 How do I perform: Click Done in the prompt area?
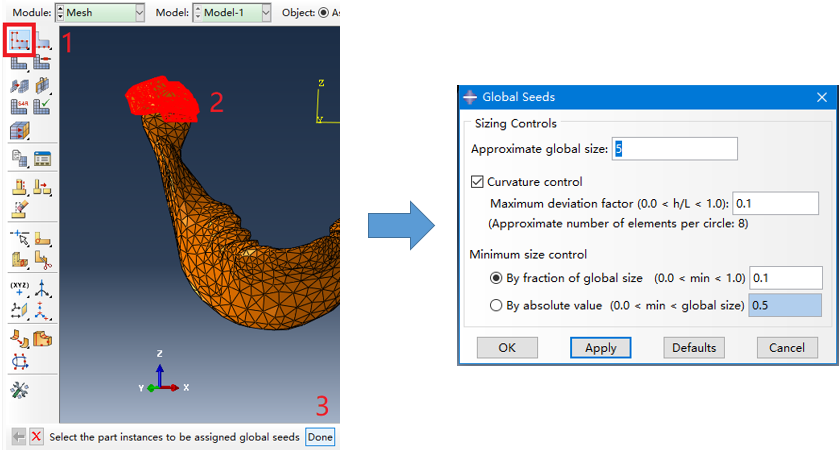(x=320, y=437)
